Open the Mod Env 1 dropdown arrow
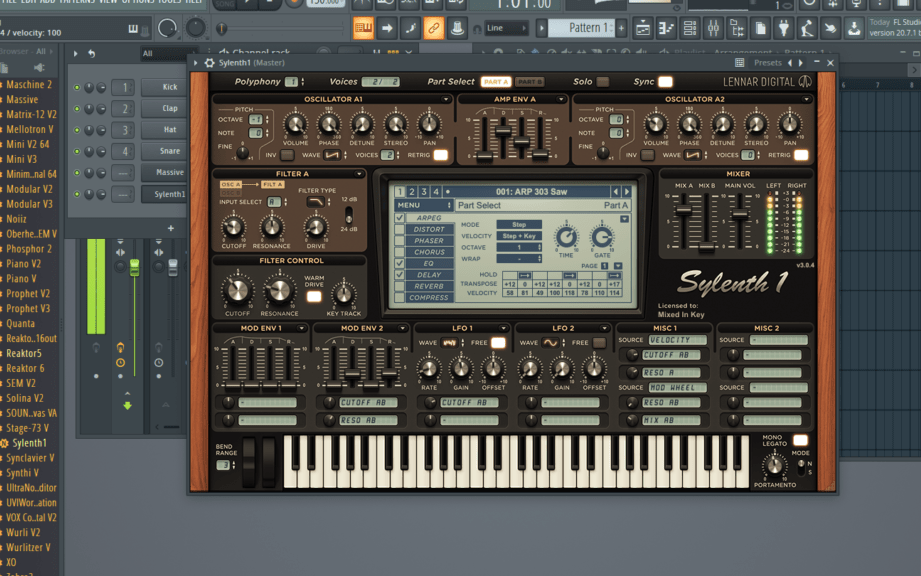Image resolution: width=921 pixels, height=576 pixels. pyautogui.click(x=301, y=328)
